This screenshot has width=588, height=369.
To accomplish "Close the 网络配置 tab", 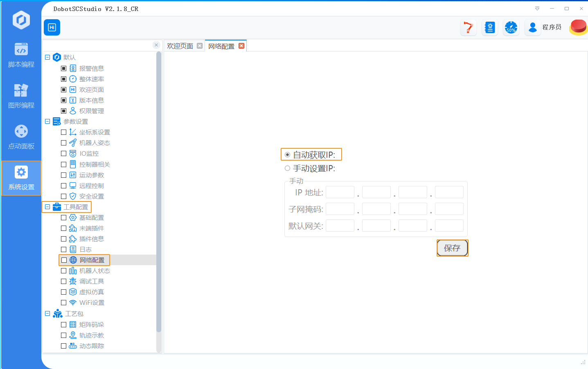I will (241, 46).
